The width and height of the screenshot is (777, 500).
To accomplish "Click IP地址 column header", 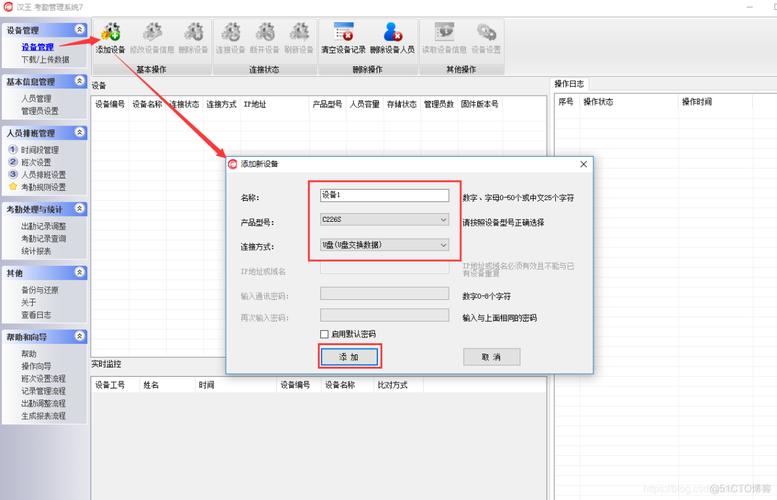I will [x=275, y=104].
